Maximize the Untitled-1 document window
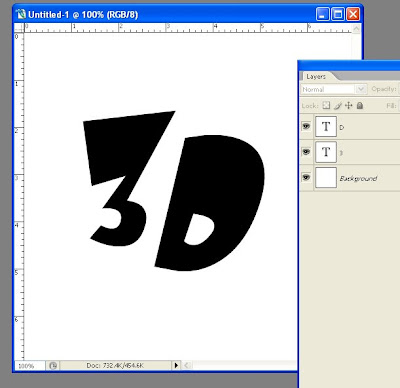 (338, 15)
